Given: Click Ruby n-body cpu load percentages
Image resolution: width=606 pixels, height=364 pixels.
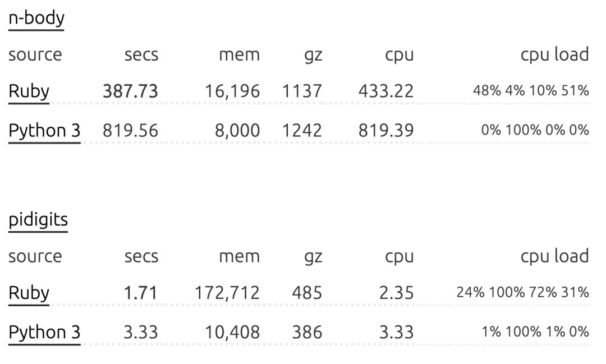Looking at the screenshot, I should pyautogui.click(x=531, y=91).
